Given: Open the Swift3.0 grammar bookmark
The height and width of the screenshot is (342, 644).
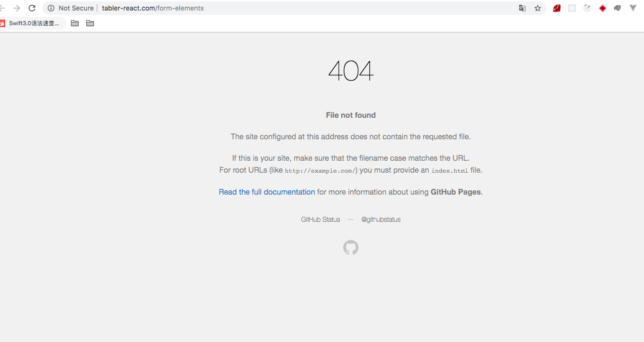Looking at the screenshot, I should (33, 23).
